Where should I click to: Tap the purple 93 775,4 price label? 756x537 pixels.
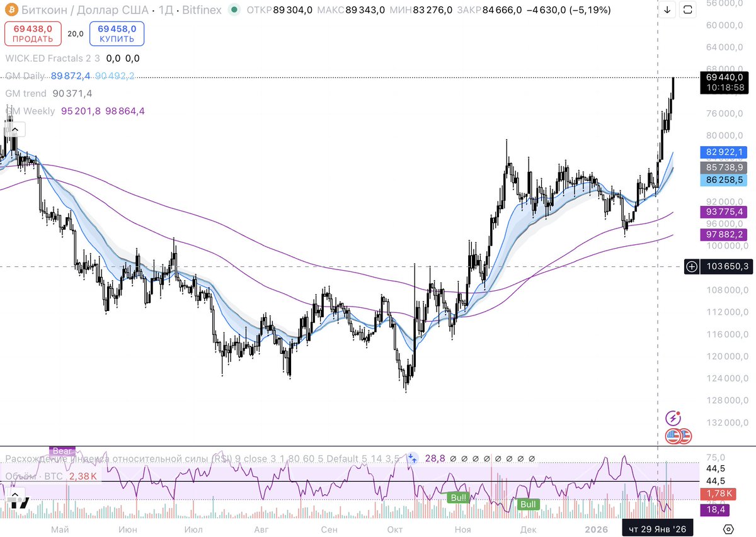(723, 212)
